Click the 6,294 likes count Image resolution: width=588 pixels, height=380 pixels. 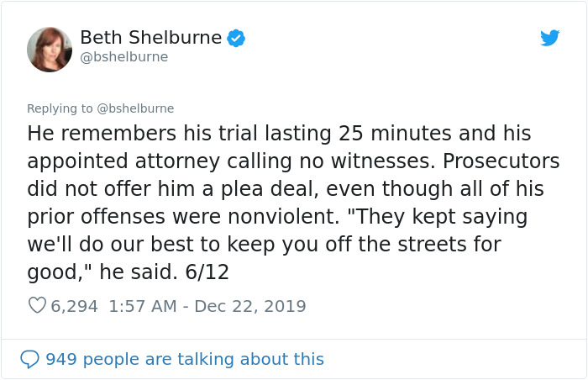[x=74, y=306]
